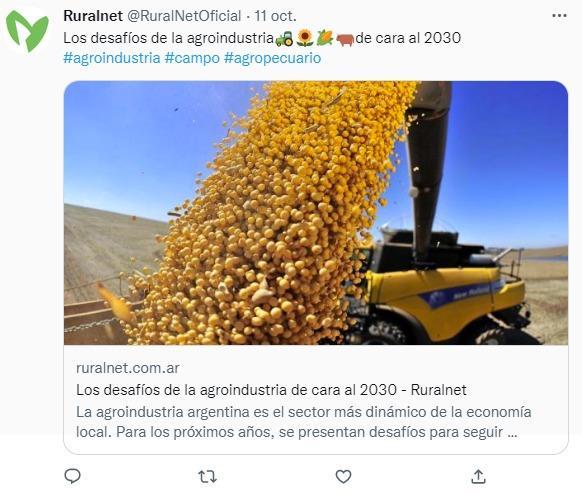Open the Ruralnet green leaf avatar
Screen dimensions: 582x494
click(x=27, y=31)
